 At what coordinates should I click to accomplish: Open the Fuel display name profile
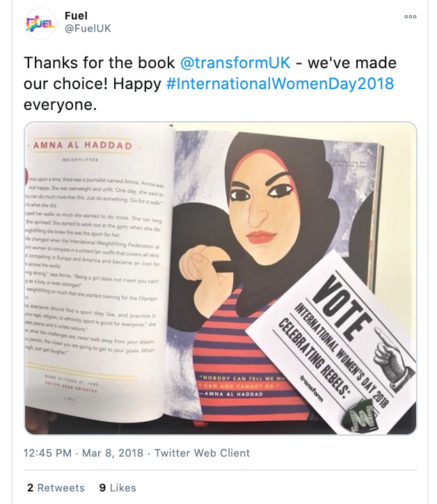76,15
